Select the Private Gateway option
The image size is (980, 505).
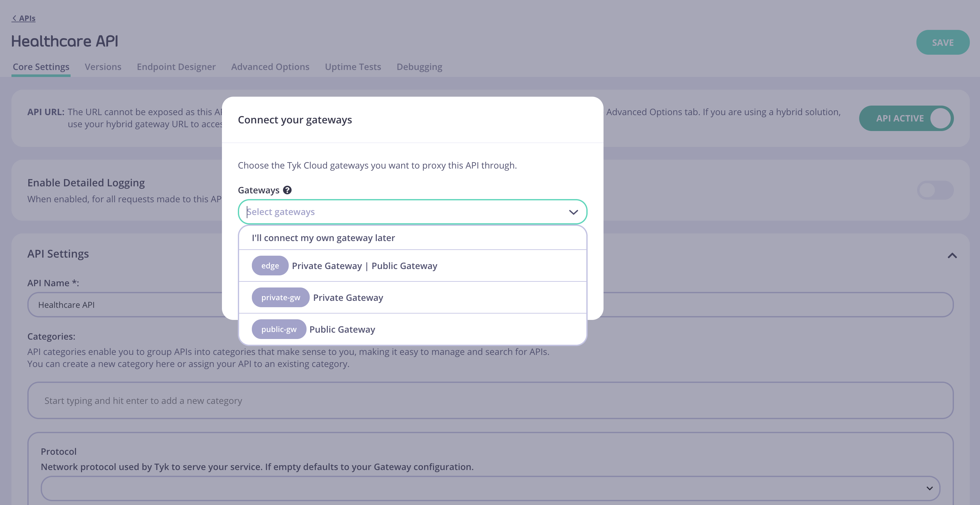pyautogui.click(x=347, y=297)
